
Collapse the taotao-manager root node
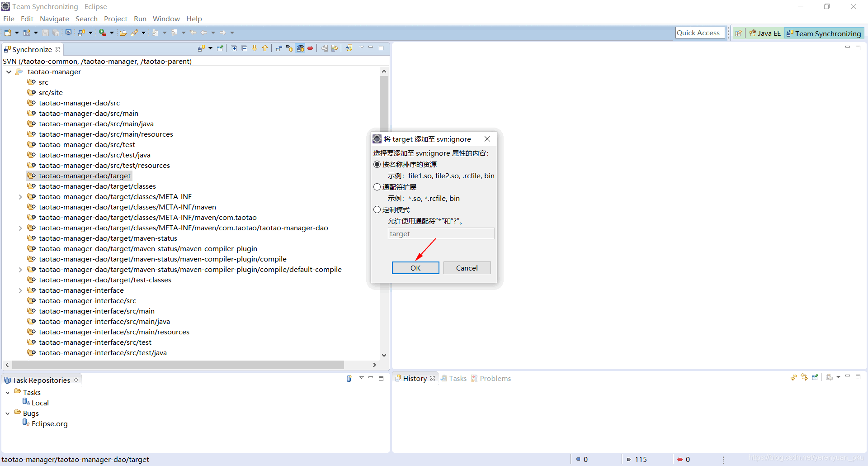9,72
